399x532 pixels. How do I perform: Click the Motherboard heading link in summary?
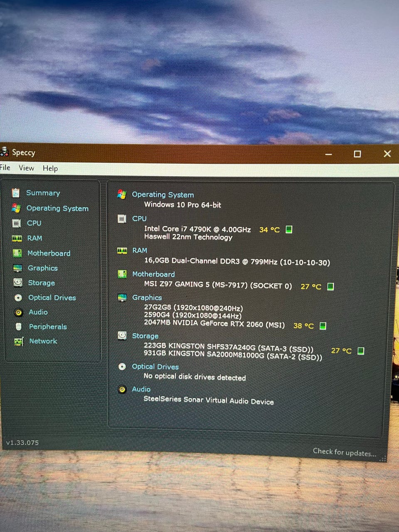[153, 274]
